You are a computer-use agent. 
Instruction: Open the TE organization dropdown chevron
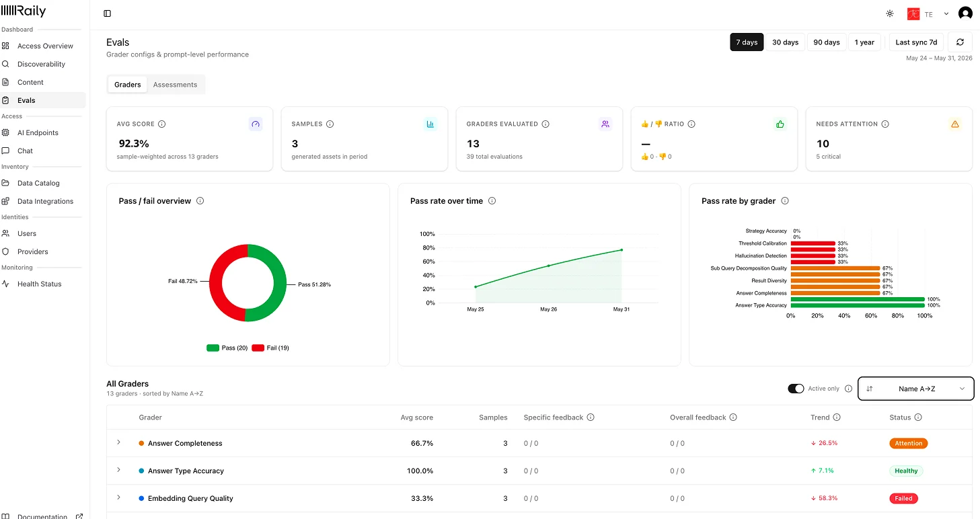click(x=946, y=14)
